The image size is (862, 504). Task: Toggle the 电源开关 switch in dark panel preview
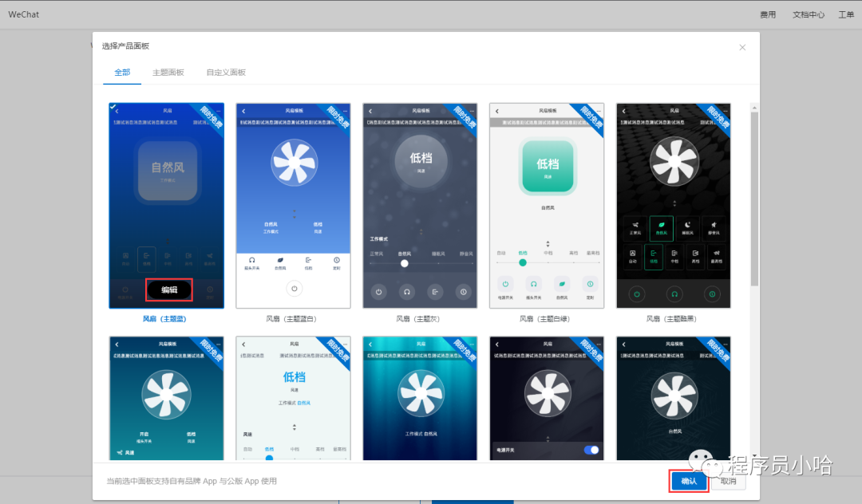[591, 450]
